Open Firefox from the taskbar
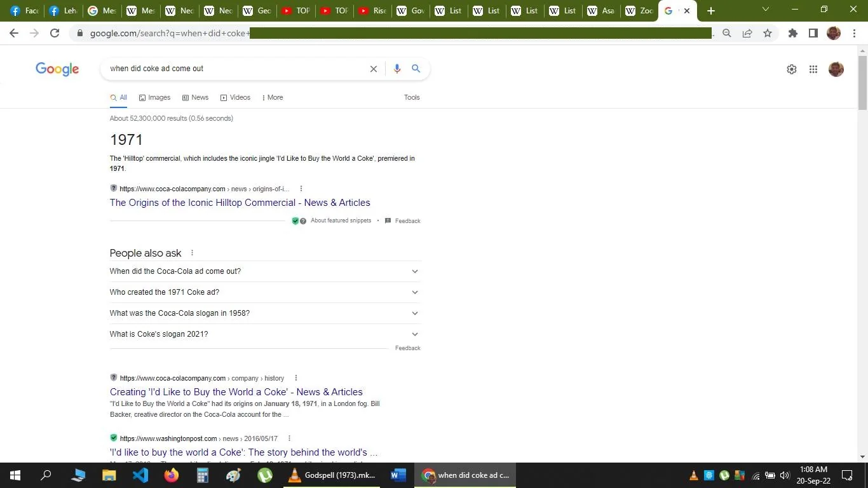 point(172,475)
